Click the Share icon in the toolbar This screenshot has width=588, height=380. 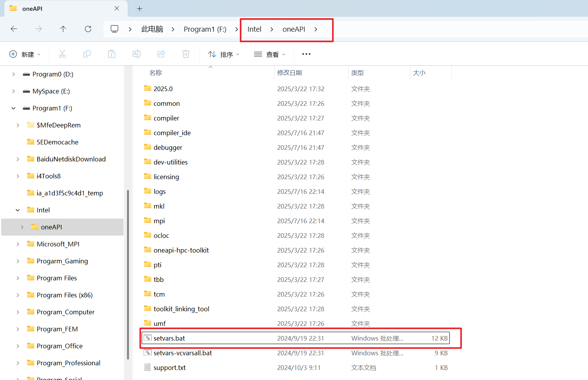pos(161,54)
